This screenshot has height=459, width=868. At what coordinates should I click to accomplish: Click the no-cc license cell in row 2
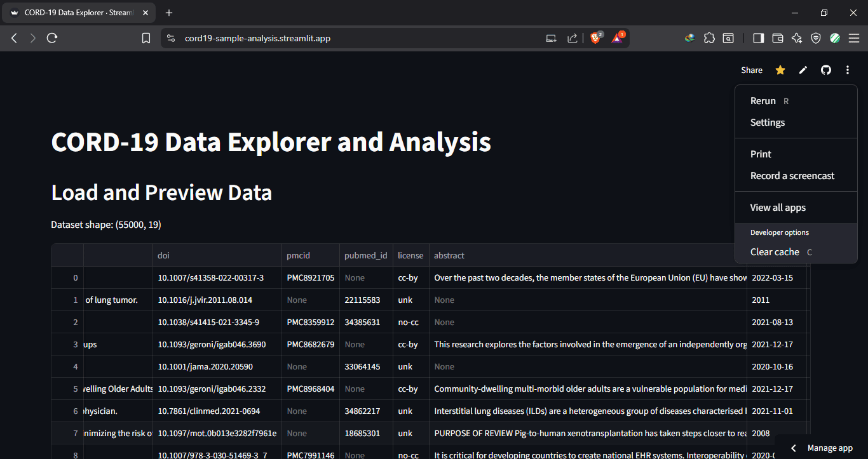411,323
